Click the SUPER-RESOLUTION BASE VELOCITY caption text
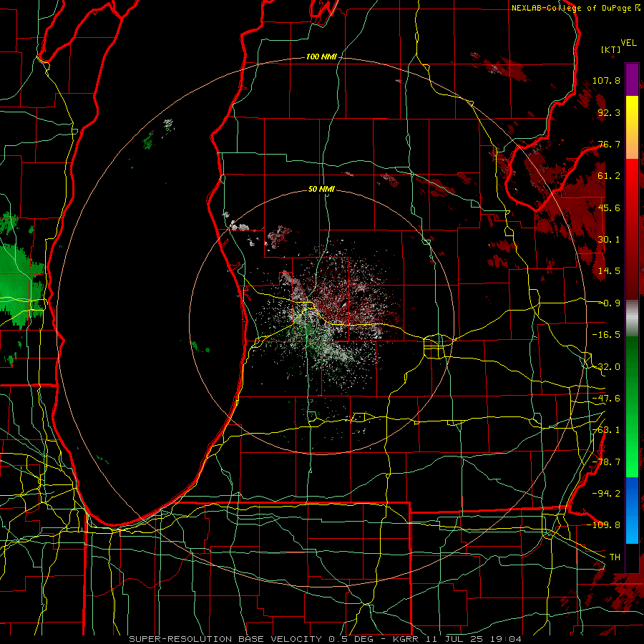The width and height of the screenshot is (644, 644). (225, 639)
